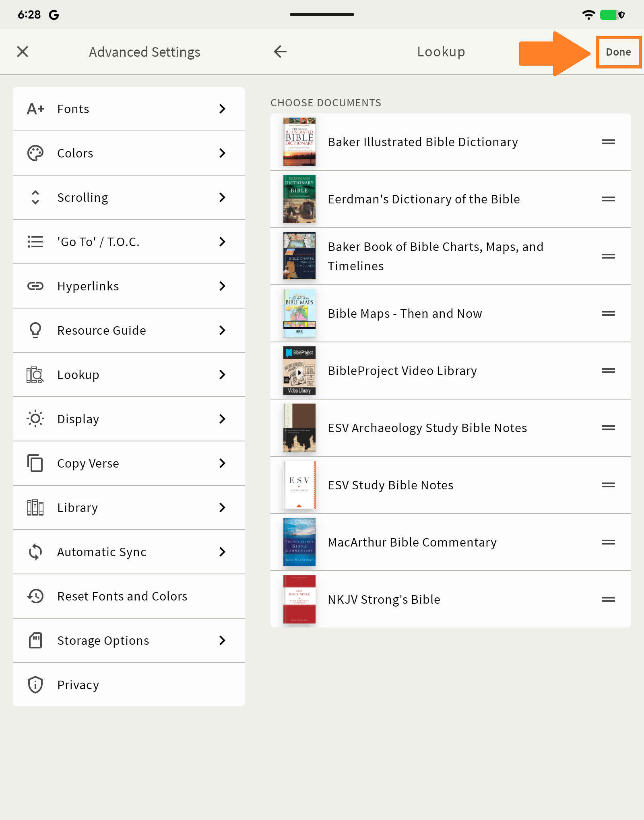Viewport: 644px width, 820px height.
Task: Expand the Automatic Sync chevron
Action: pos(222,552)
